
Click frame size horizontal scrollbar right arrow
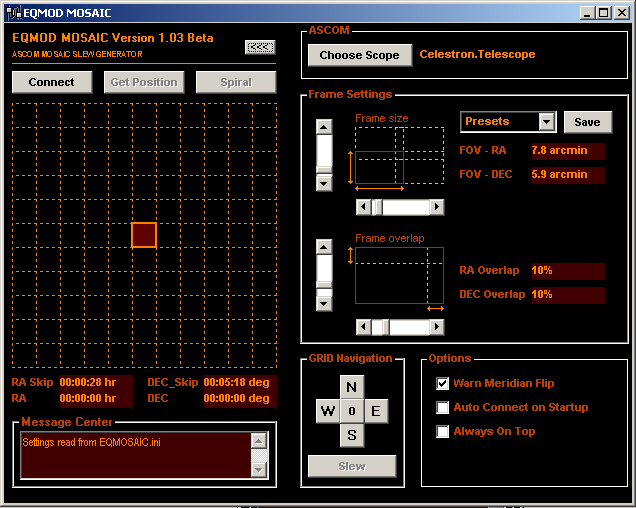(437, 207)
